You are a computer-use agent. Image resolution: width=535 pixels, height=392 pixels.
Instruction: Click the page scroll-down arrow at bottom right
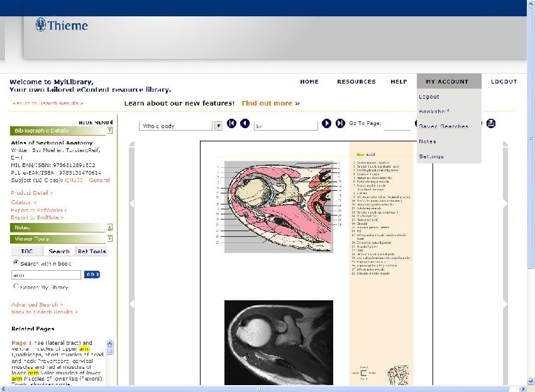click(x=531, y=381)
